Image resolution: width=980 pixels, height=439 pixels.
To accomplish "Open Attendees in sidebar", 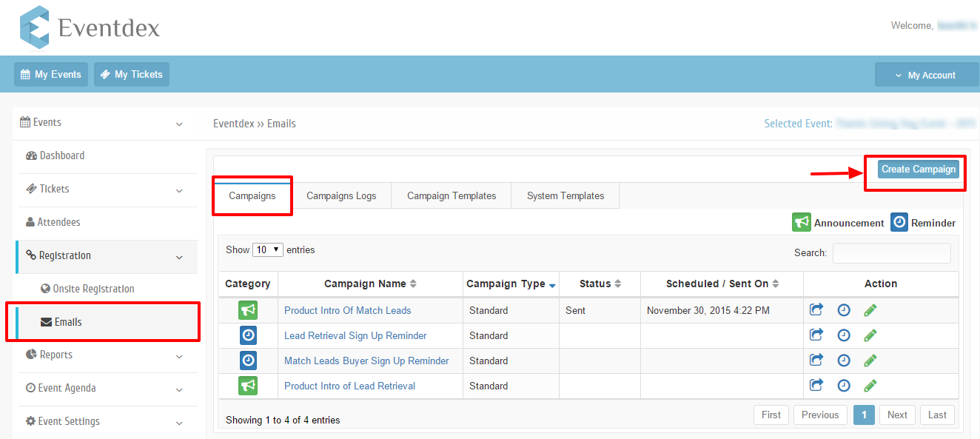I will [53, 222].
